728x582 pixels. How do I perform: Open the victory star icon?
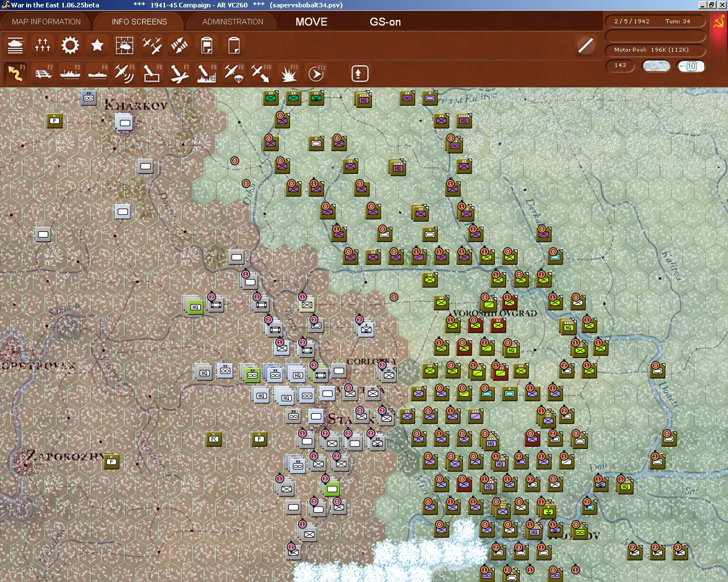pyautogui.click(x=97, y=45)
